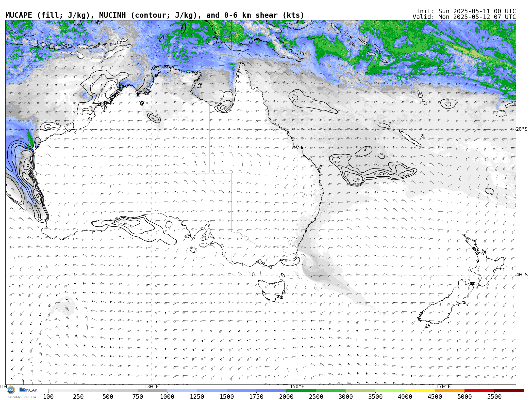The height and width of the screenshot is (400, 532).
Task: Click the colorbar tick label 4000
Action: (x=405, y=397)
